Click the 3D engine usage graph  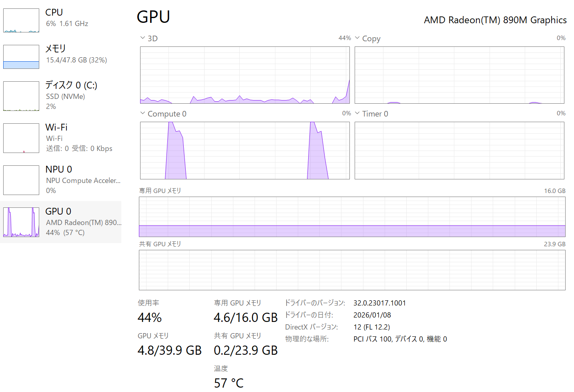pyautogui.click(x=245, y=75)
